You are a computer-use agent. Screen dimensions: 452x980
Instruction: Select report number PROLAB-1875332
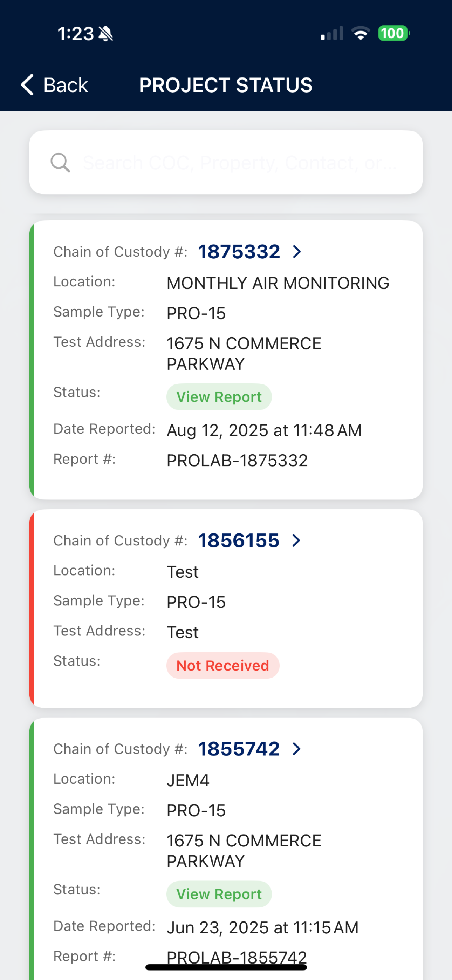(x=237, y=460)
